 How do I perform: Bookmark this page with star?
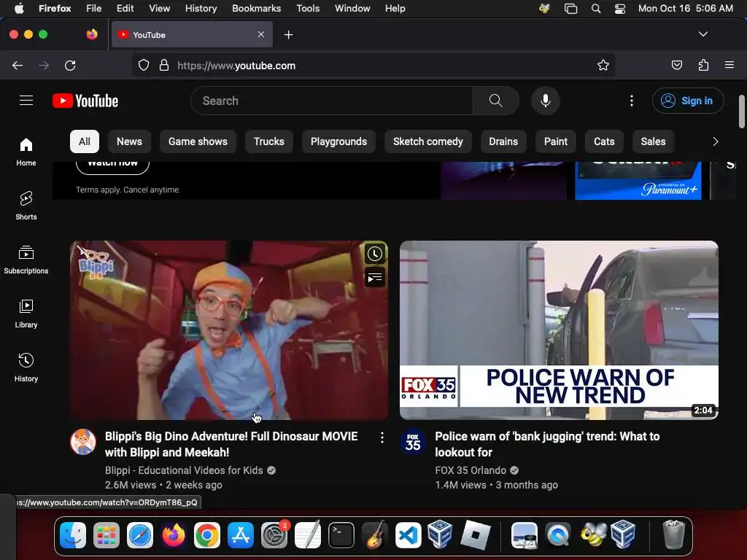(x=603, y=65)
